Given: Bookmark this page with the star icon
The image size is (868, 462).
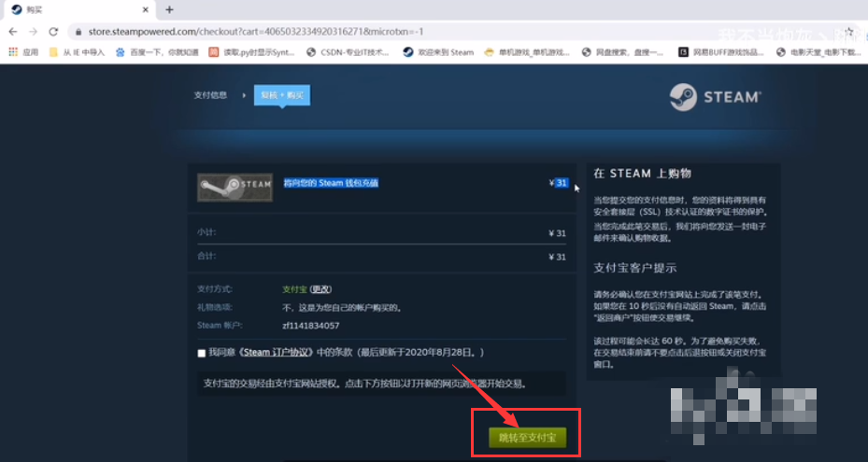Looking at the screenshot, I should coord(849,32).
